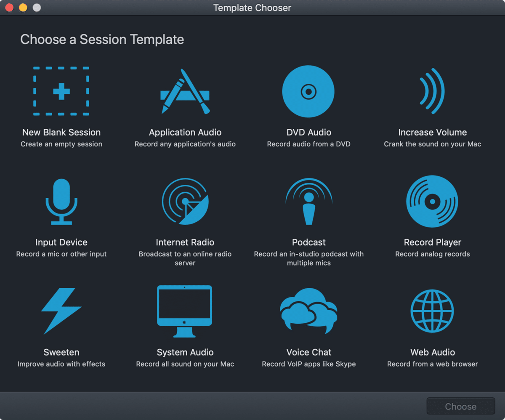This screenshot has width=505, height=420.
Task: Click the 'Improve audio with effects' caption
Action: point(61,364)
